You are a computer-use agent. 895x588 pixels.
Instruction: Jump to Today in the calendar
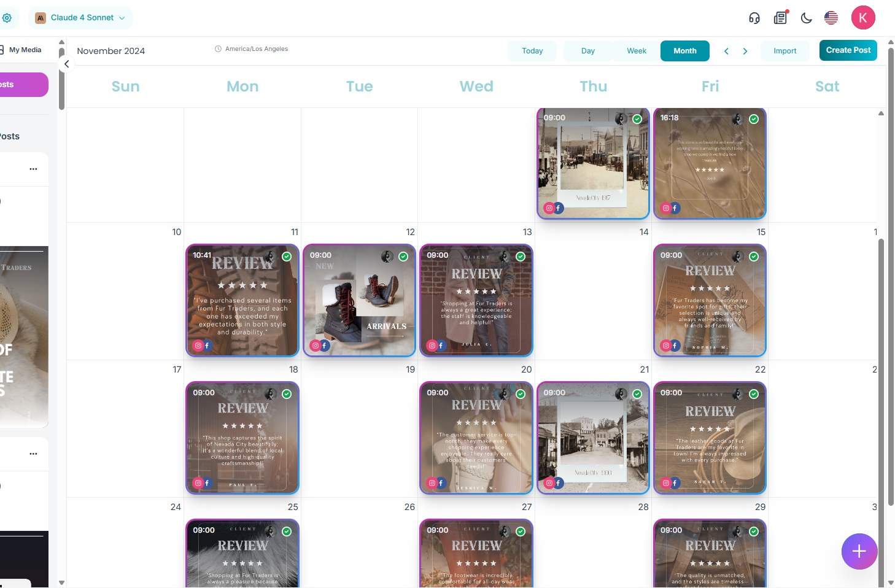point(532,51)
